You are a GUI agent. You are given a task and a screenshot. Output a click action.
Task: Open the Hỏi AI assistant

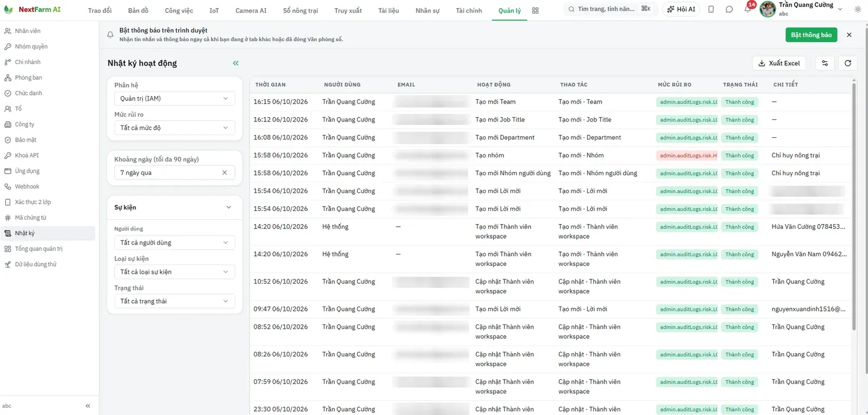[x=681, y=9]
